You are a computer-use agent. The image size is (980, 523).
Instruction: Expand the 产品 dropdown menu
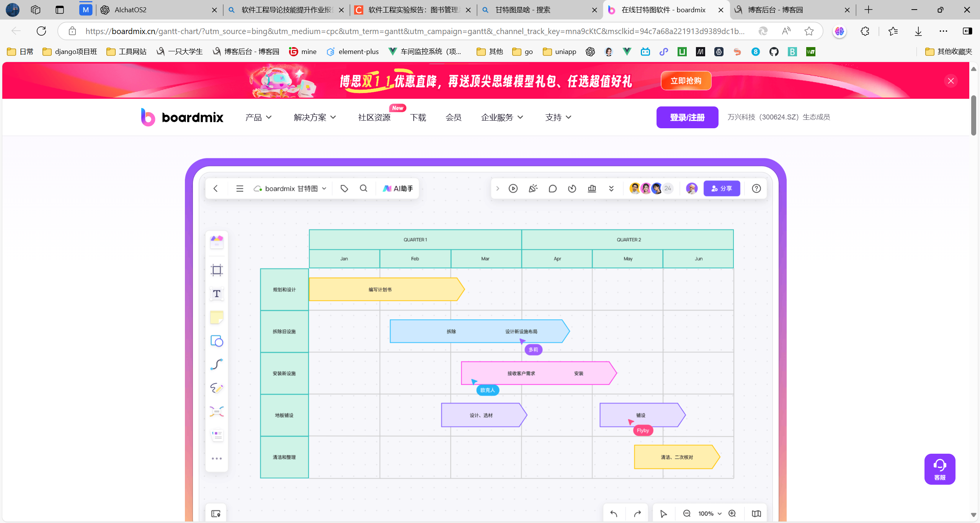click(x=258, y=117)
